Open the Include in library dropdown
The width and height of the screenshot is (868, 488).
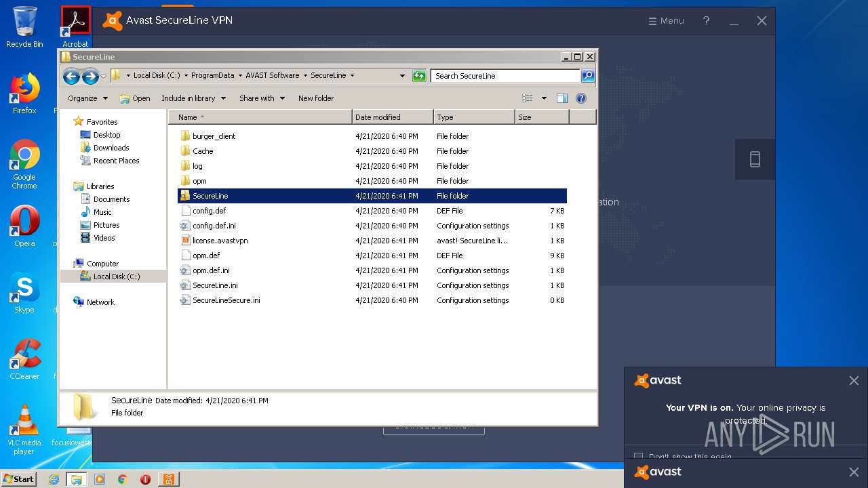193,98
